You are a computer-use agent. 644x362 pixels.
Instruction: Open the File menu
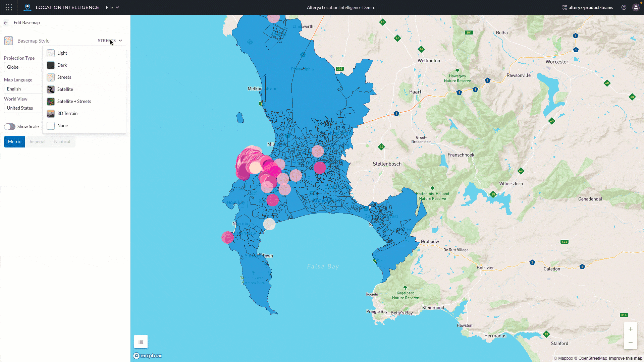112,7
